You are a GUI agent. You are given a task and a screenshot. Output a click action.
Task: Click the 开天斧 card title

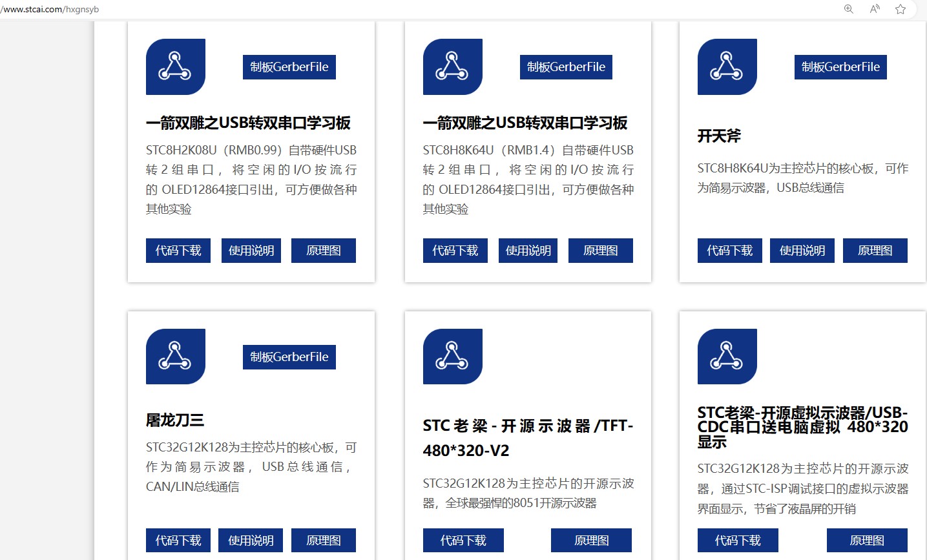point(719,136)
